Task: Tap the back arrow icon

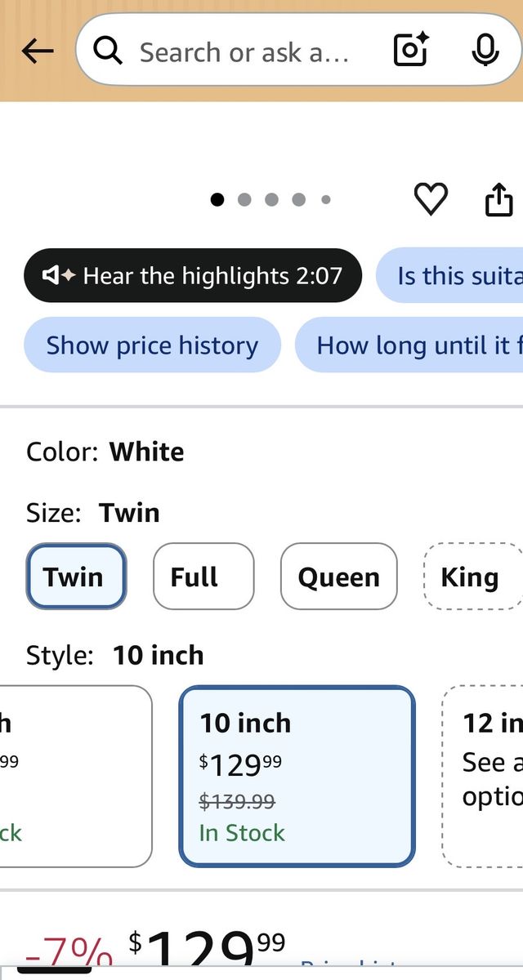Action: (38, 51)
